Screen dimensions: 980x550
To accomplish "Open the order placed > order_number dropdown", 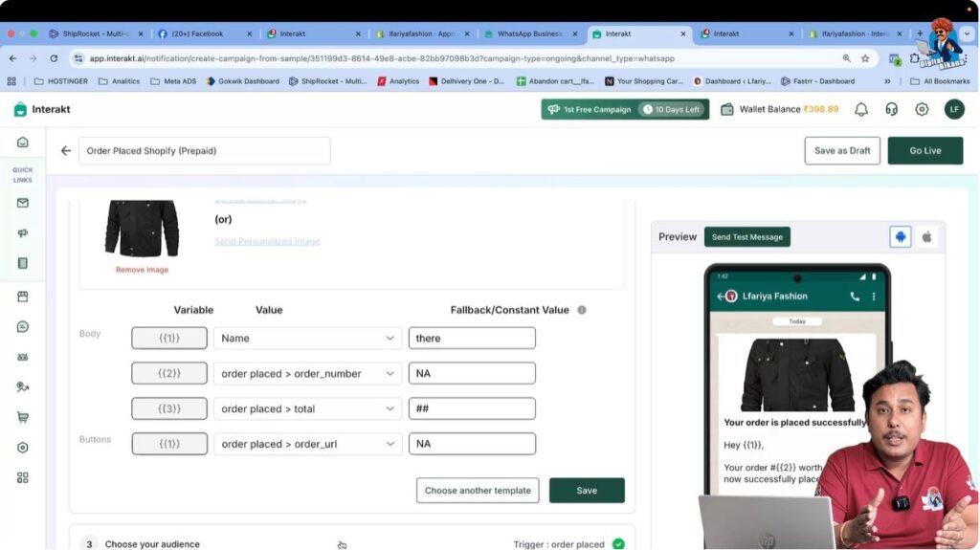I will (x=307, y=373).
